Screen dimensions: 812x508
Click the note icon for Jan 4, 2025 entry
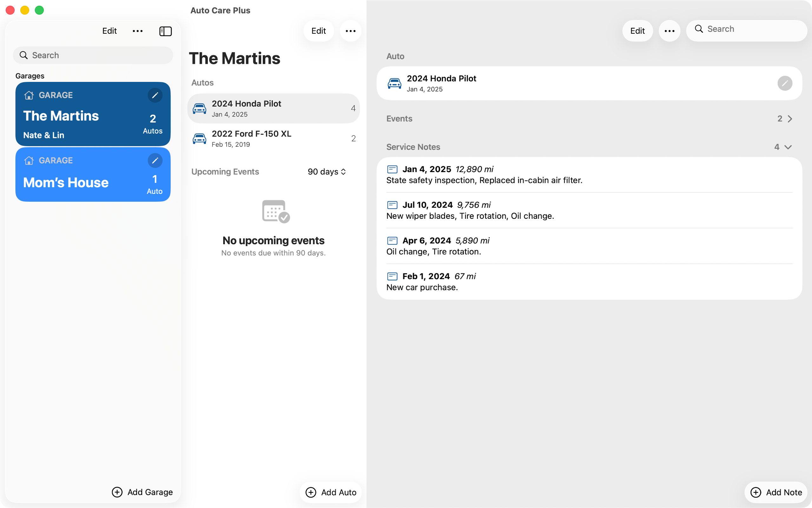(x=392, y=169)
